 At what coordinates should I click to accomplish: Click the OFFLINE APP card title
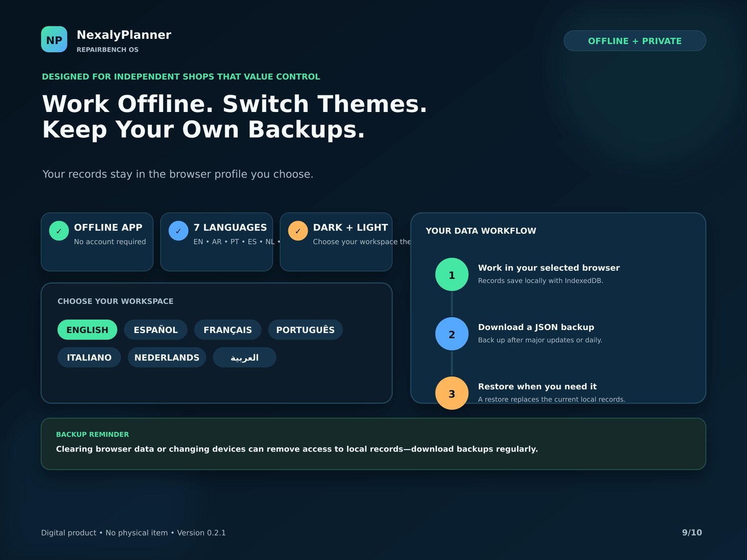108,227
